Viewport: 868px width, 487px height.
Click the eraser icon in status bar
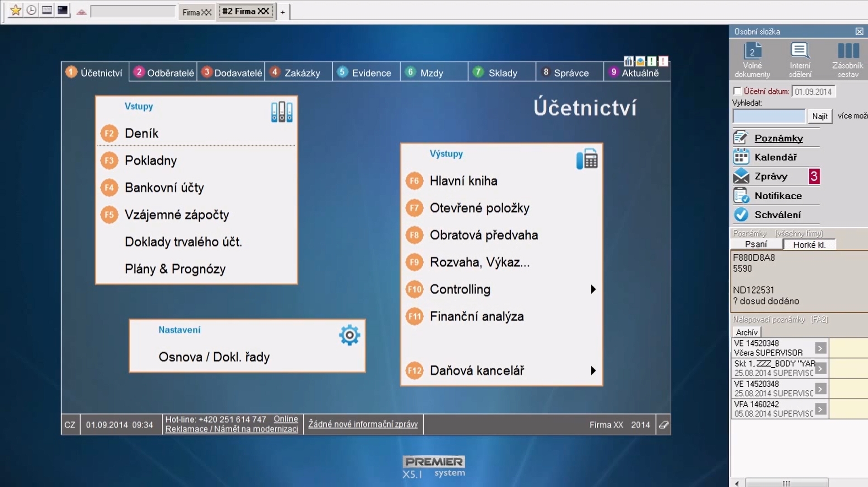(664, 425)
